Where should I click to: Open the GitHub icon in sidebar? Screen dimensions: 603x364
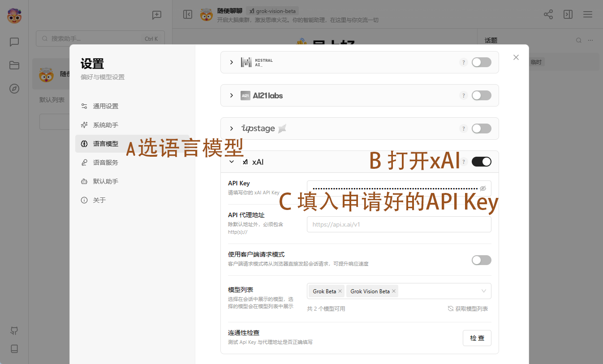point(14,331)
